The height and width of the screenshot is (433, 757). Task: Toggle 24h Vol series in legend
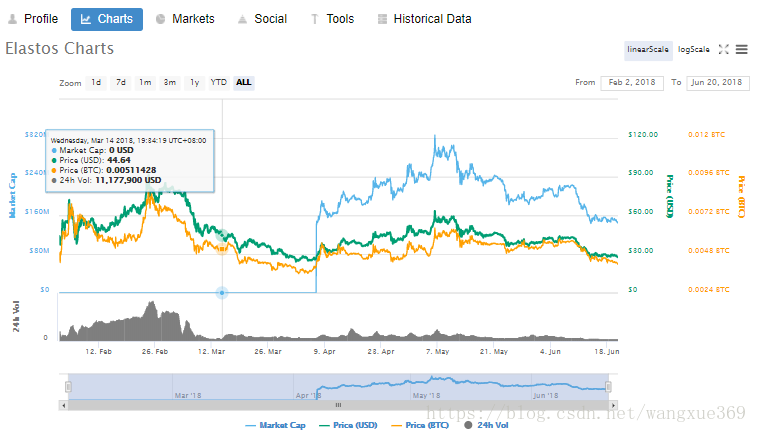click(486, 425)
